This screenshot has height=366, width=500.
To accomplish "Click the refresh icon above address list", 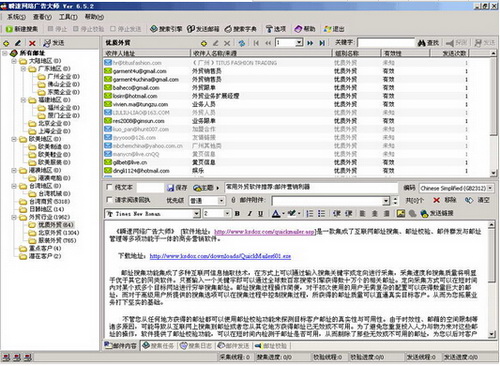I will [242, 43].
